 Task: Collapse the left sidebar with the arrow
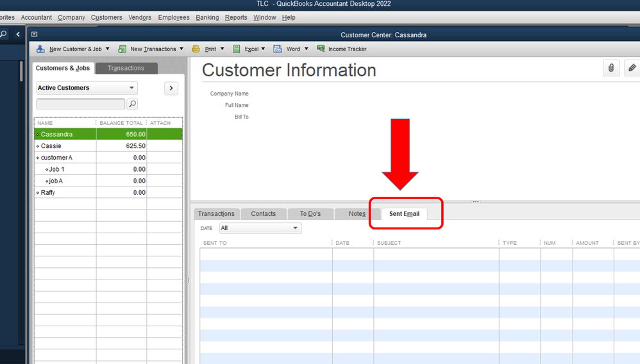[18, 34]
